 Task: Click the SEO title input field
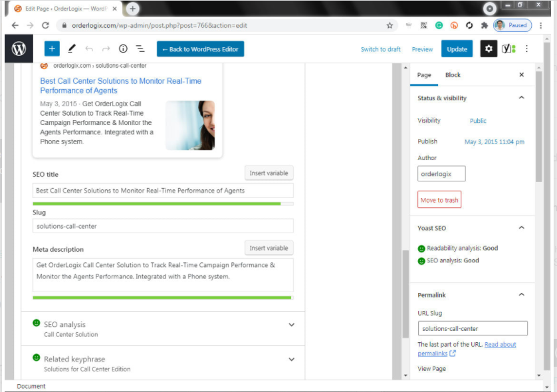point(163,191)
